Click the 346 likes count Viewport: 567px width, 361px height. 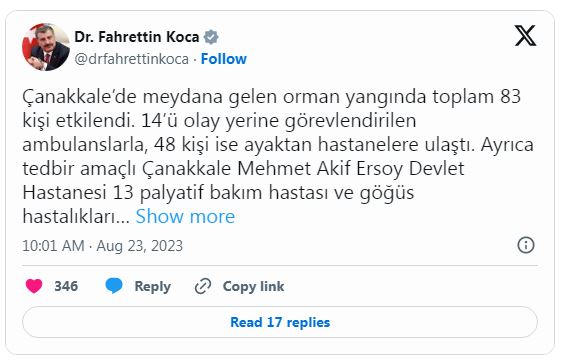(x=66, y=286)
